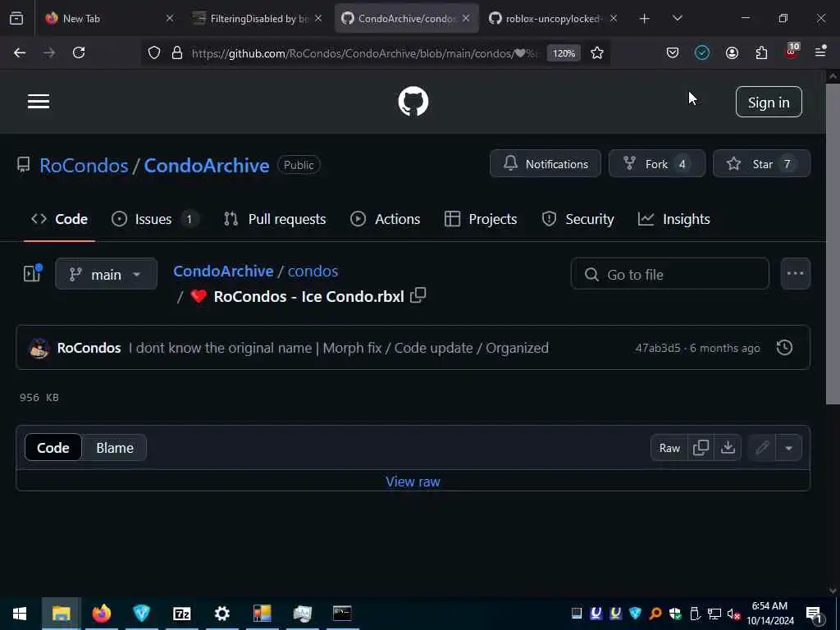Click the condos breadcrumb folder
The width and height of the screenshot is (840, 630).
tap(313, 271)
